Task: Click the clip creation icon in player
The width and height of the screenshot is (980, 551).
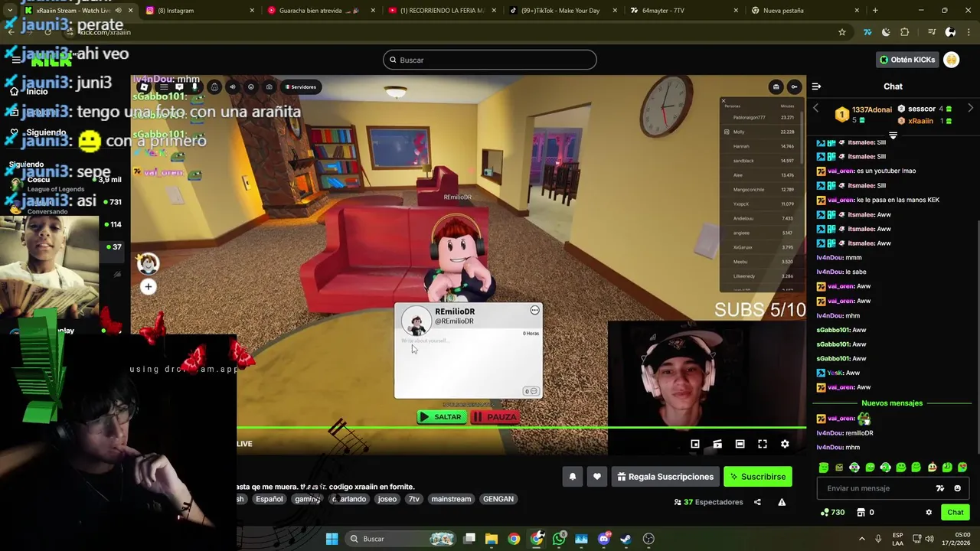Action: [717, 444]
